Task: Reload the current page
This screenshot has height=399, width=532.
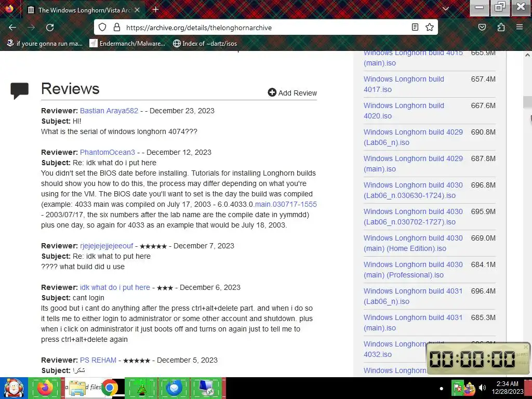Action: click(50, 28)
